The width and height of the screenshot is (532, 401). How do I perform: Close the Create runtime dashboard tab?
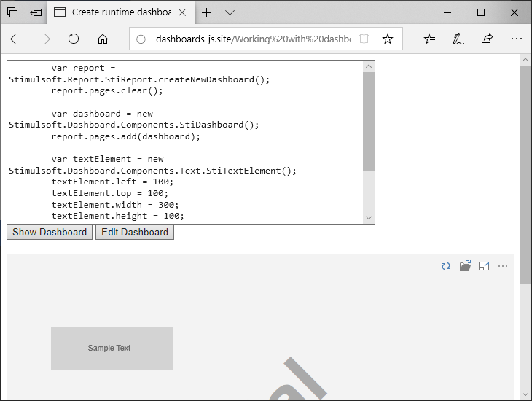(x=182, y=12)
